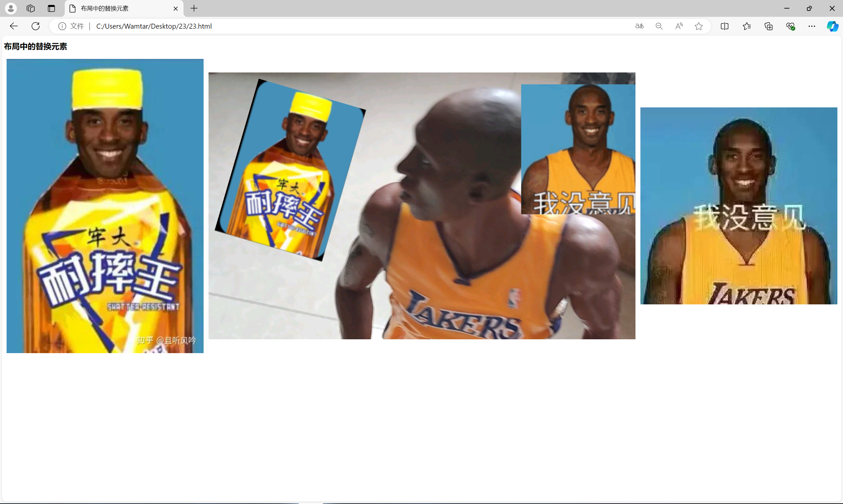Viewport: 843px width, 504px height.
Task: Open the Workspaces icon in the title bar
Action: pos(31,9)
